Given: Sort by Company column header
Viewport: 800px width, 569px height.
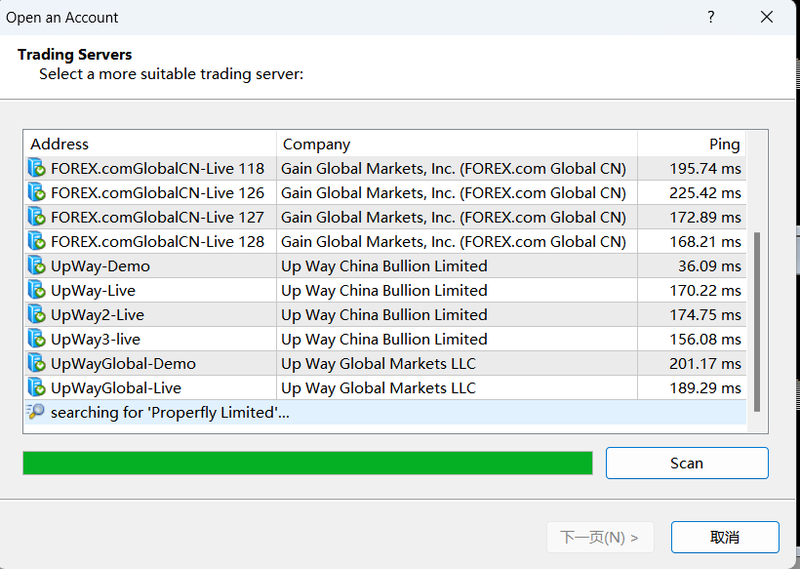Looking at the screenshot, I should (x=457, y=144).
